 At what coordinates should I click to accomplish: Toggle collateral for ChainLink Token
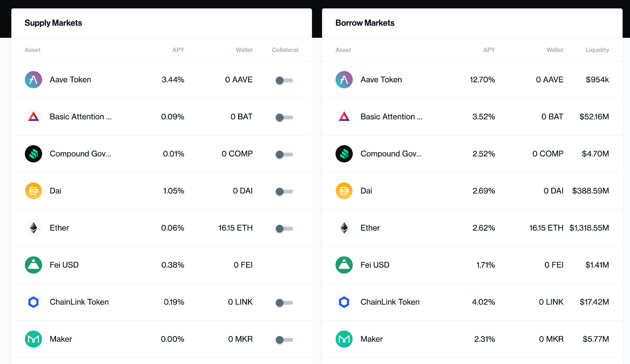(x=284, y=303)
